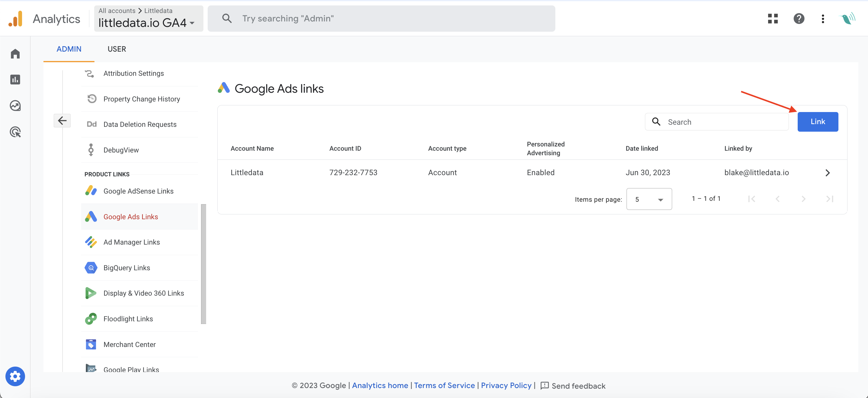Viewport: 868px width, 398px height.
Task: Click the blake@littledata.io cell
Action: click(756, 172)
